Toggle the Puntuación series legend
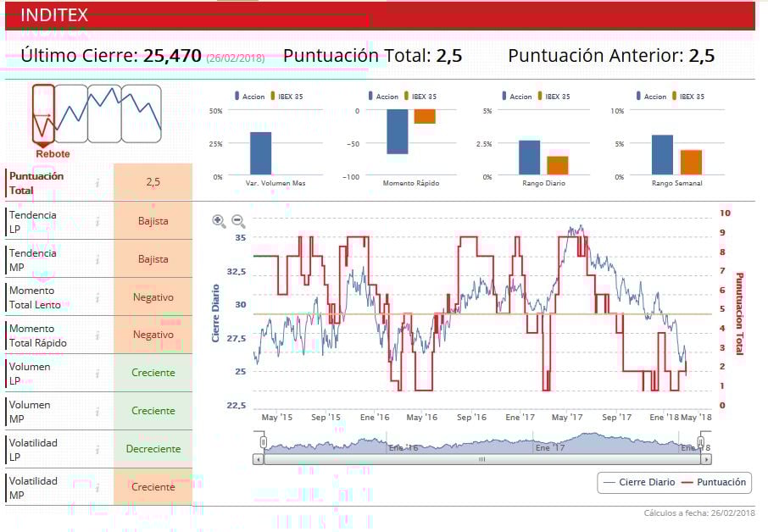This screenshot has width=768, height=532. pyautogui.click(x=714, y=482)
